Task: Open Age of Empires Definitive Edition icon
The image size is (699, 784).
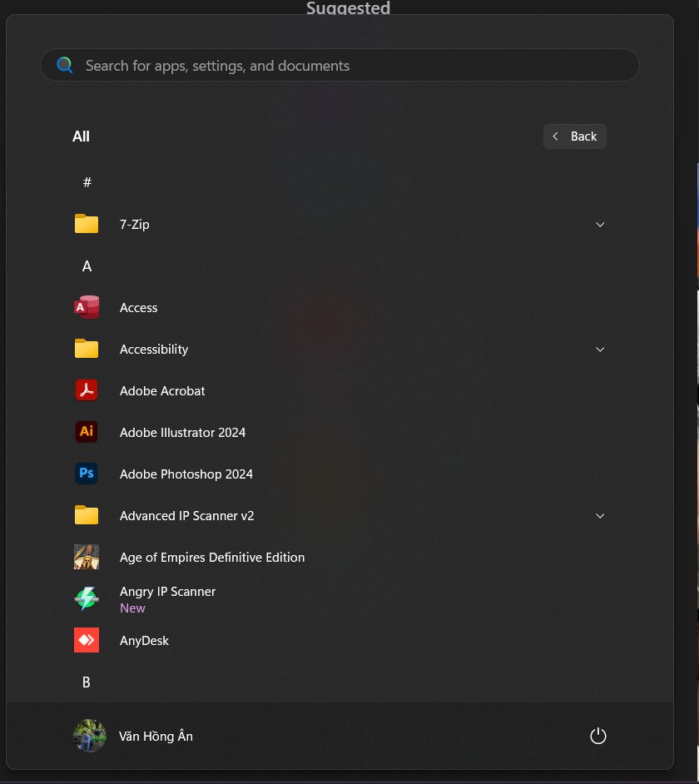Action: tap(87, 558)
